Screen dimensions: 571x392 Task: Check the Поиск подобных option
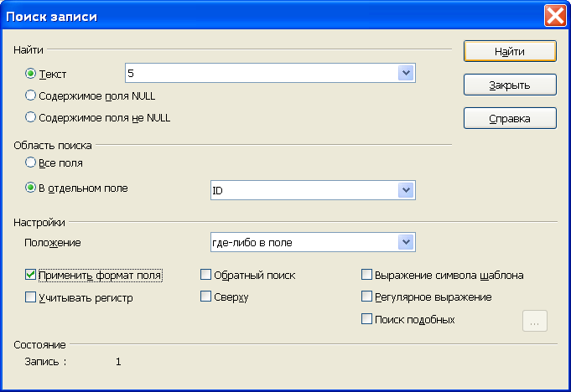366,319
